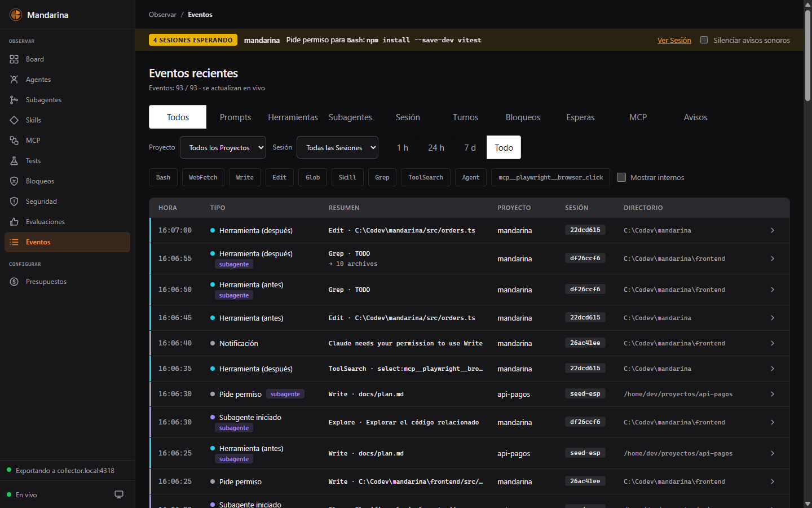Viewport: 812px width, 508px height.
Task: Expand the 16:06:30 Subagente iniciado row chevron
Action: (x=773, y=422)
